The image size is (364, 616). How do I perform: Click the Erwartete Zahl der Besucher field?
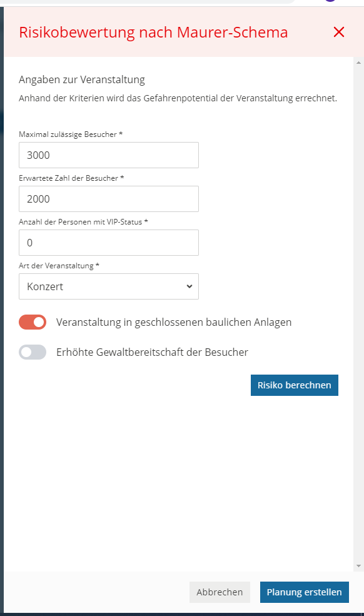(x=109, y=199)
